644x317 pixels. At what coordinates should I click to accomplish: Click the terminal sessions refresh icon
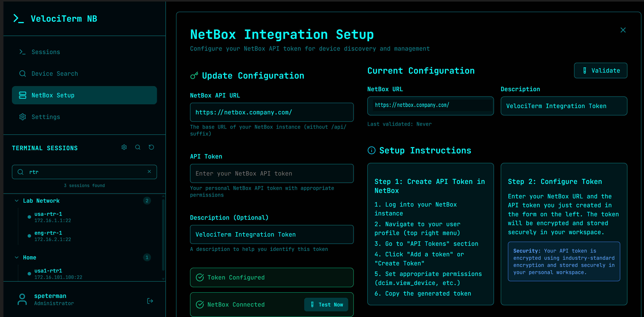[x=151, y=147]
